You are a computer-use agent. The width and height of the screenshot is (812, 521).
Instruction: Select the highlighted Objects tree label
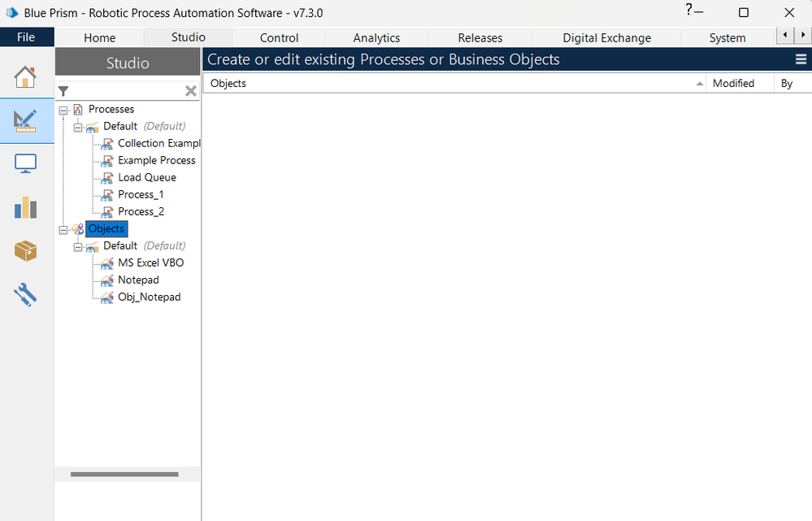click(106, 229)
